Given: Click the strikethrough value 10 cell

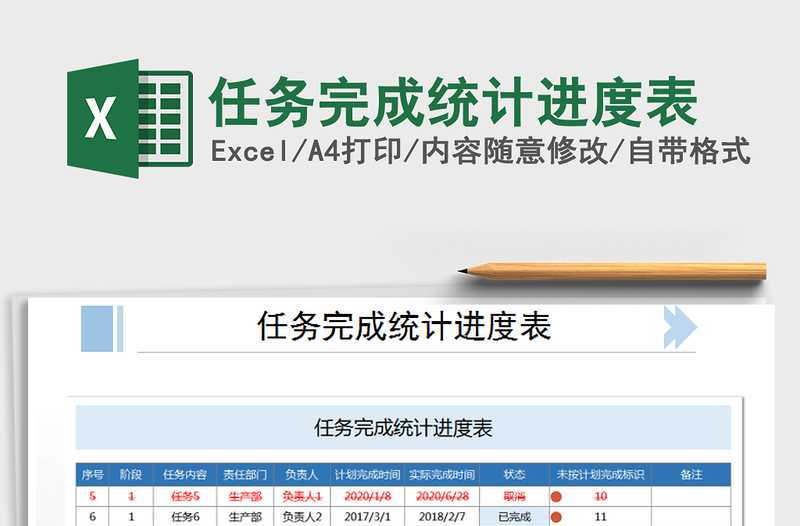Looking at the screenshot, I should [x=601, y=496].
